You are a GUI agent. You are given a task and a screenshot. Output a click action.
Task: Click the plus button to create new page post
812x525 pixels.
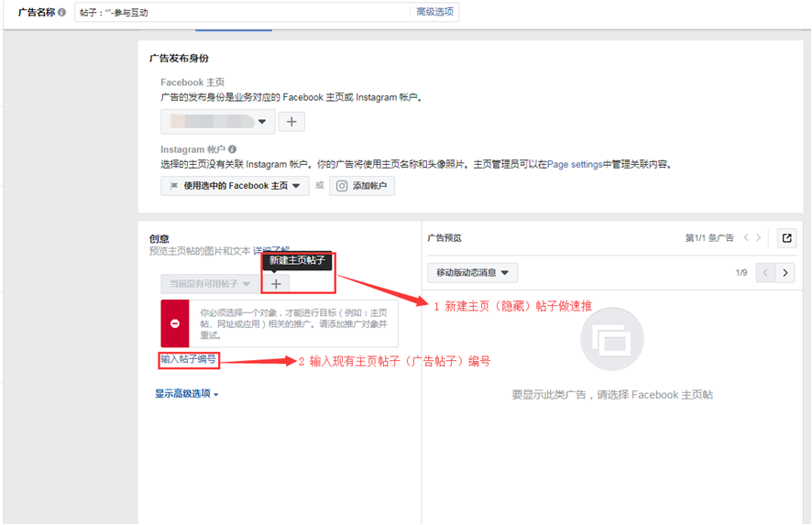click(276, 284)
